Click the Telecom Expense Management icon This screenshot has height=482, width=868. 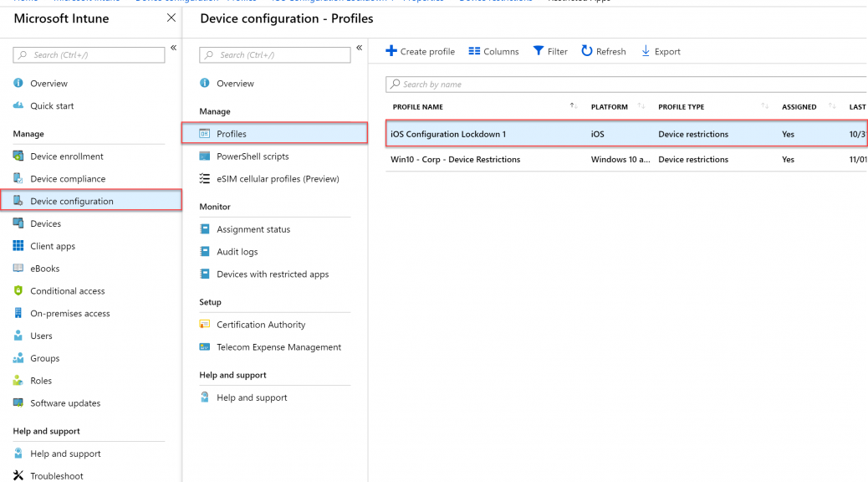click(x=205, y=346)
